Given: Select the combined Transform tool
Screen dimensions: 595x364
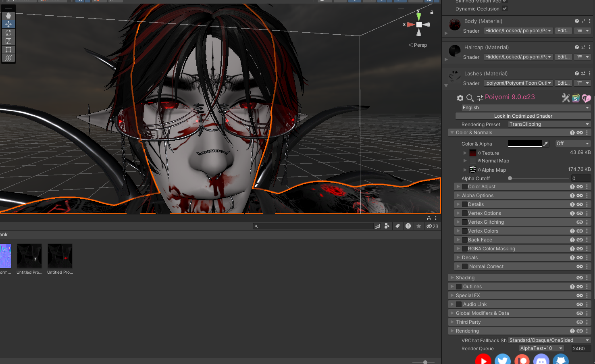Looking at the screenshot, I should coord(8,58).
